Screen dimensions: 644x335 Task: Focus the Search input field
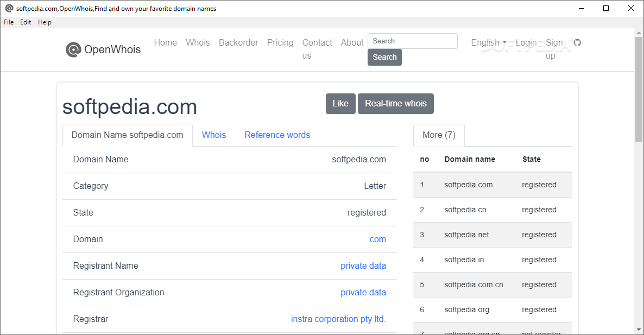pos(412,41)
